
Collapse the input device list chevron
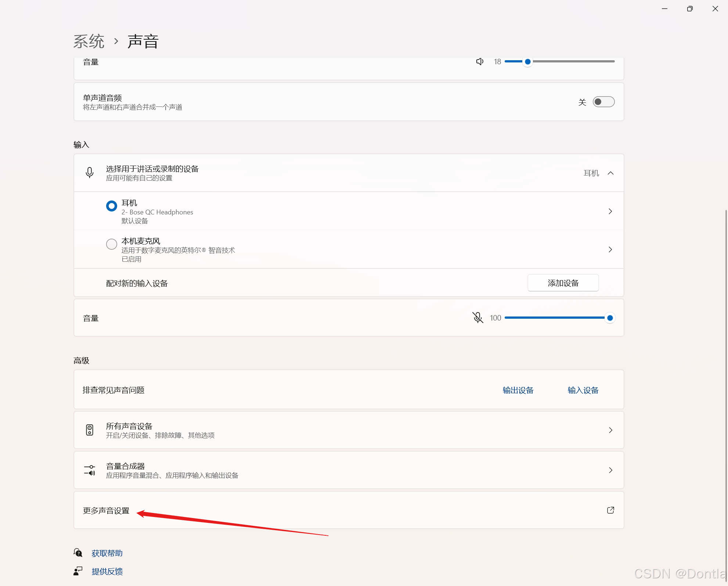click(610, 173)
